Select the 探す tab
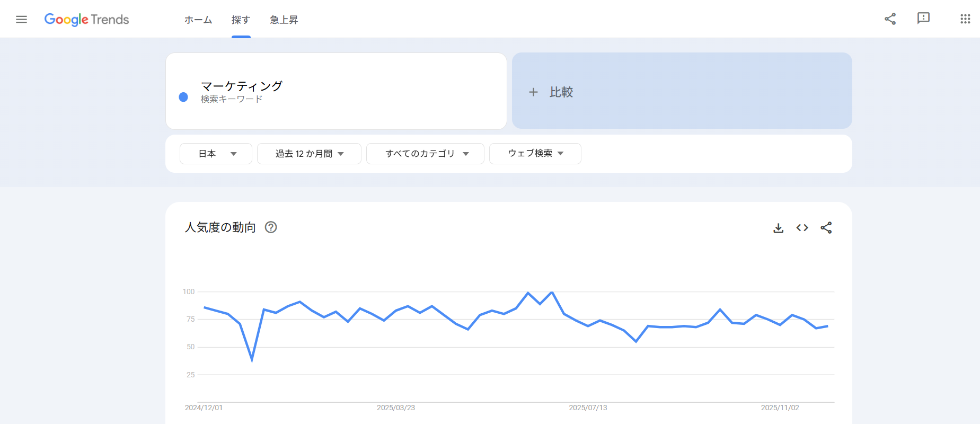 tap(241, 20)
